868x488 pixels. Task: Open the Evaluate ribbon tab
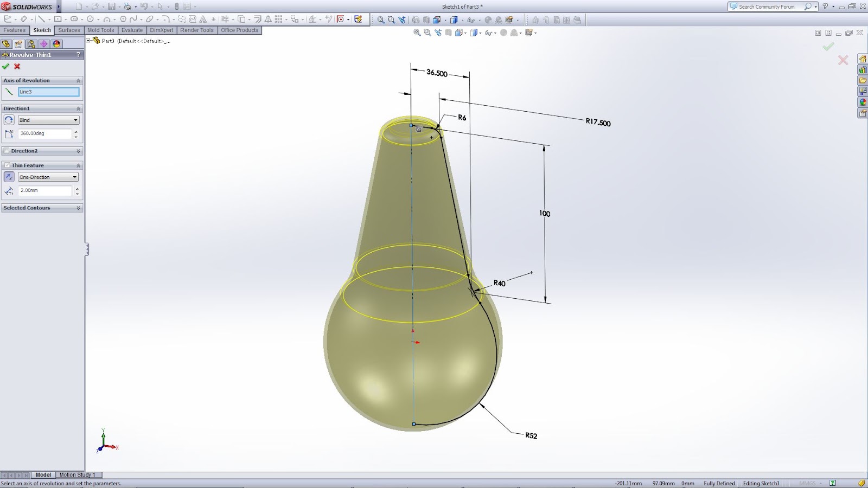click(132, 30)
